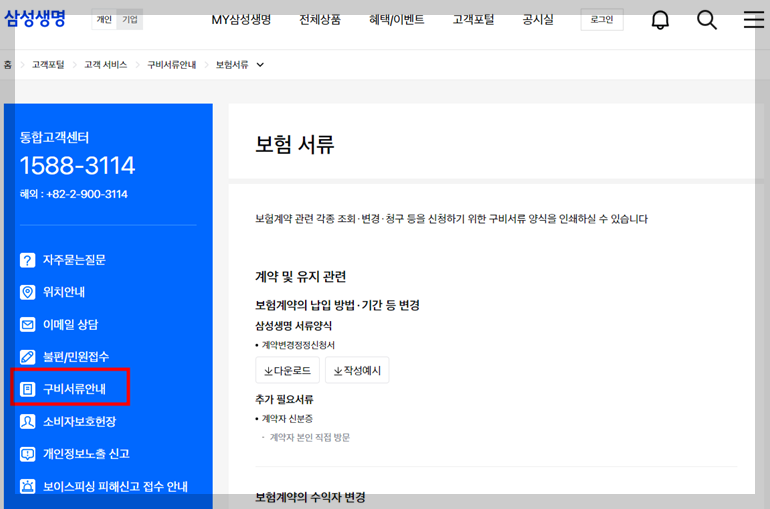Viewport: 770px width, 509px height.
Task: Click the 보험 서류 page heading
Action: click(295, 144)
